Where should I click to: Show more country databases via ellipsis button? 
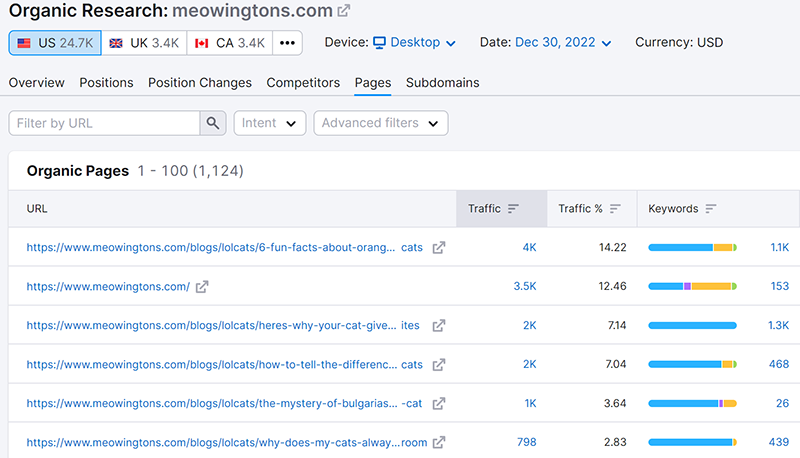tap(287, 43)
